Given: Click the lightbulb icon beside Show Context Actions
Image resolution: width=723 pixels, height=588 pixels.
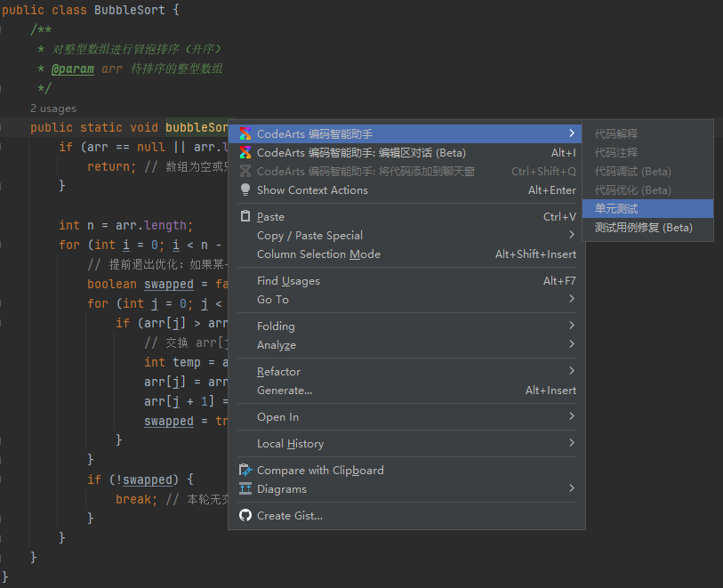Looking at the screenshot, I should [x=245, y=190].
